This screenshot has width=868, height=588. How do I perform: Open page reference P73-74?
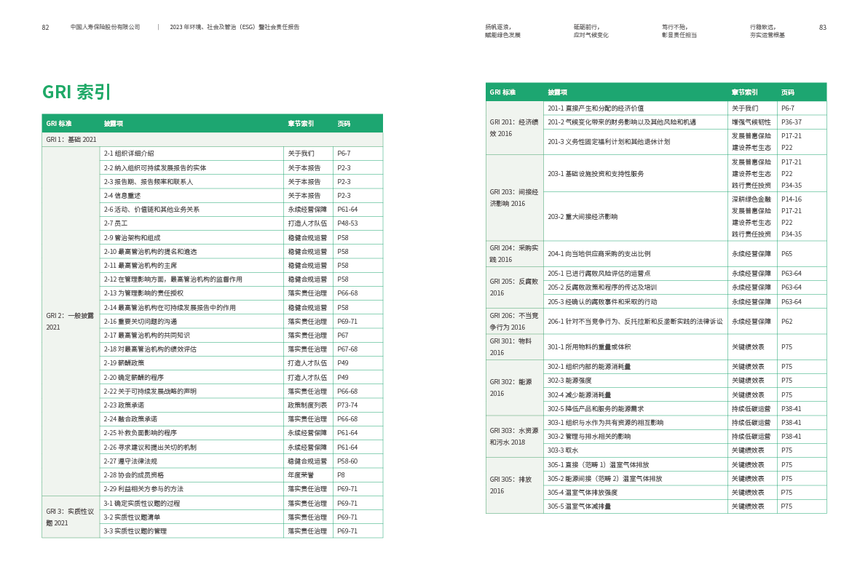point(347,405)
